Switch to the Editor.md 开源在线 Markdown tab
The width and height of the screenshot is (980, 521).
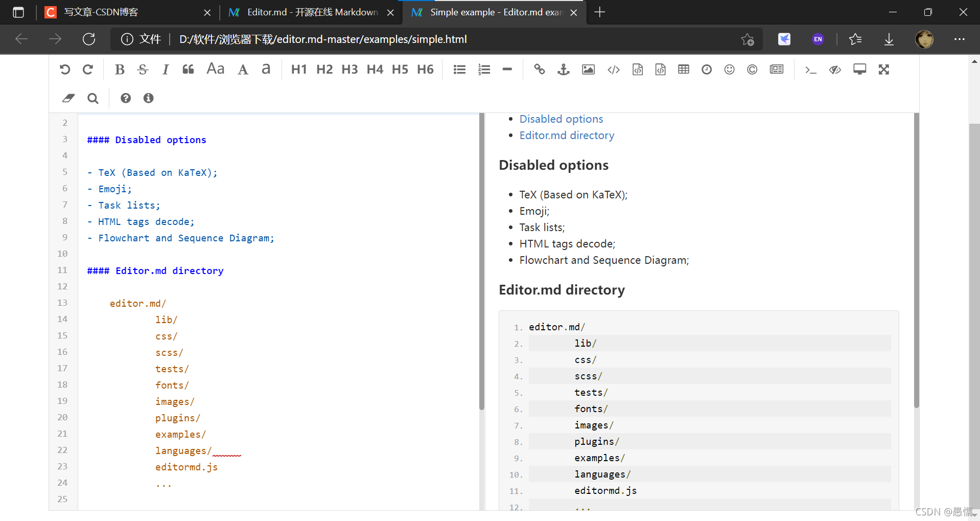point(312,12)
